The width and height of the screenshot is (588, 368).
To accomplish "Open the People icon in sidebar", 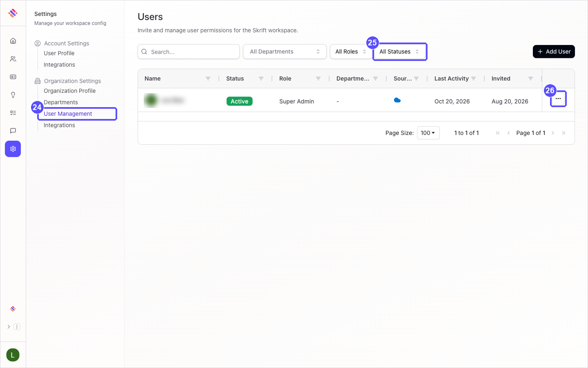I will (x=13, y=59).
